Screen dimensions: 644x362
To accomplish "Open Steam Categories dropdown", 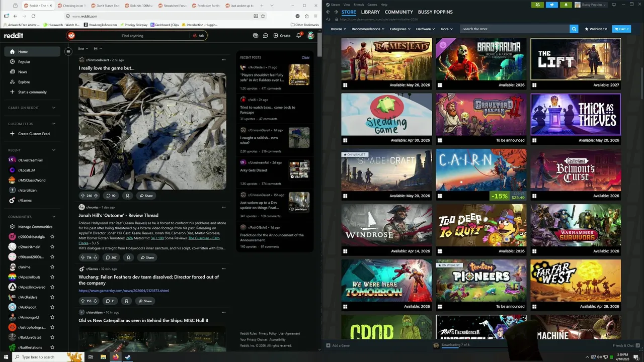I will [399, 29].
